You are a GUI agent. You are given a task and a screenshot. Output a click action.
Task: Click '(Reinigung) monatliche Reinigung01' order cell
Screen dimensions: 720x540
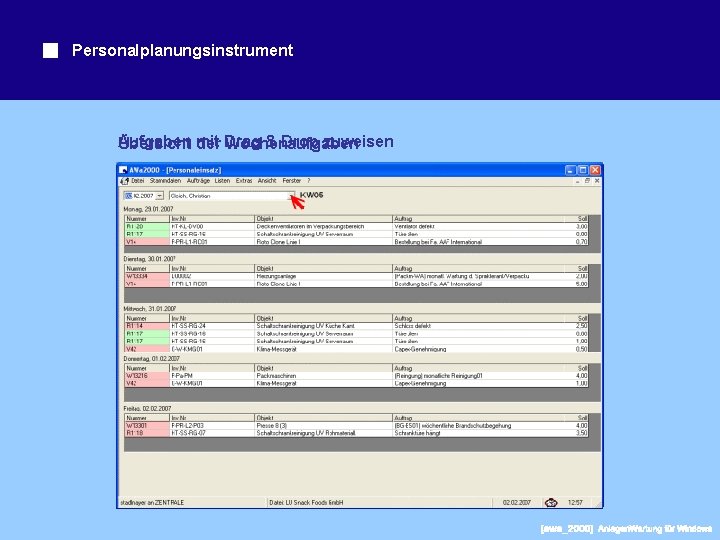478,376
